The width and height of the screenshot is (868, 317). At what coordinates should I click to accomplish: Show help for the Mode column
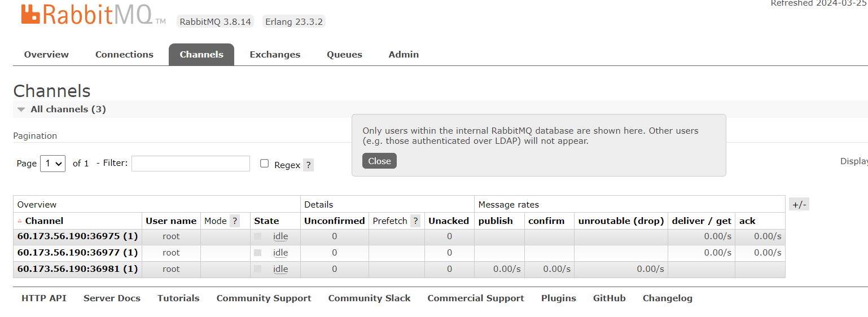tap(235, 221)
